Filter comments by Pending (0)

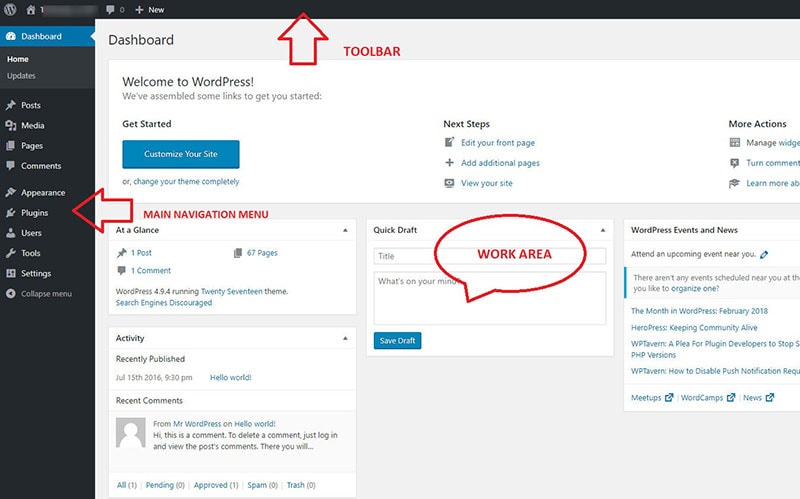pyautogui.click(x=165, y=485)
